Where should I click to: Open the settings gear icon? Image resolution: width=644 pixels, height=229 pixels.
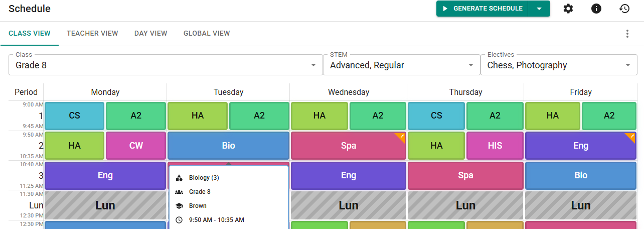[x=568, y=9]
